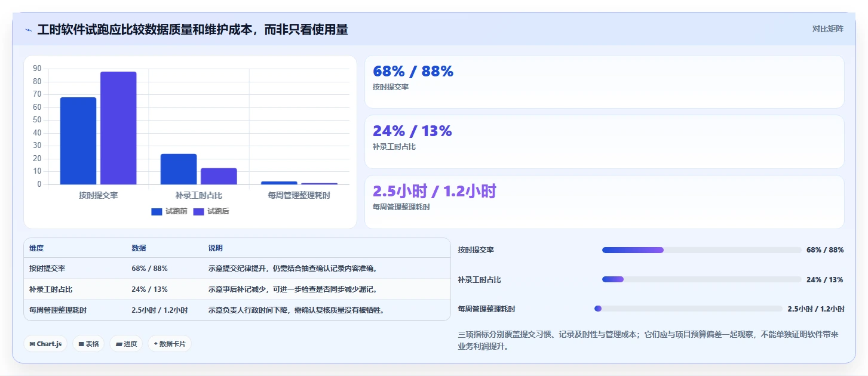Screen dimensions: 868x376
Task: Click the 2.5小时 / 1.2小时 progress value
Action: click(816, 309)
